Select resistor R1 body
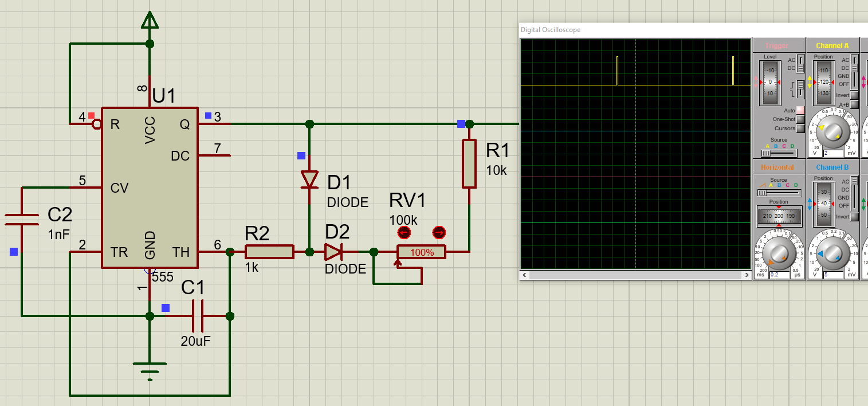 click(469, 163)
